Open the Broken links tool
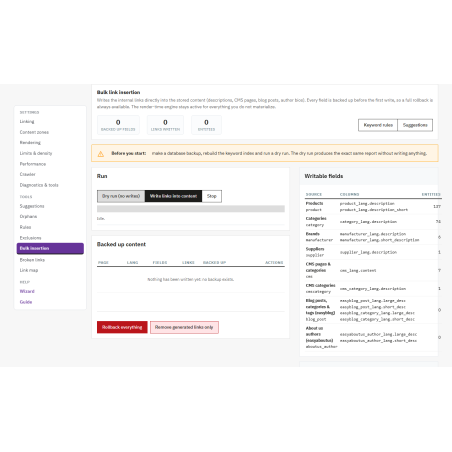Image resolution: width=452 pixels, height=452 pixels. (x=32, y=260)
